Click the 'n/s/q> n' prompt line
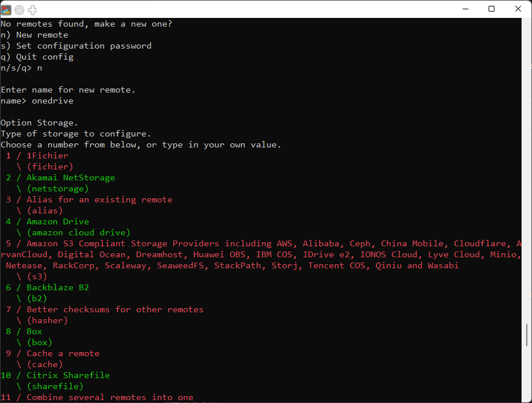Screen dimensions: 532x403 coord(21,68)
